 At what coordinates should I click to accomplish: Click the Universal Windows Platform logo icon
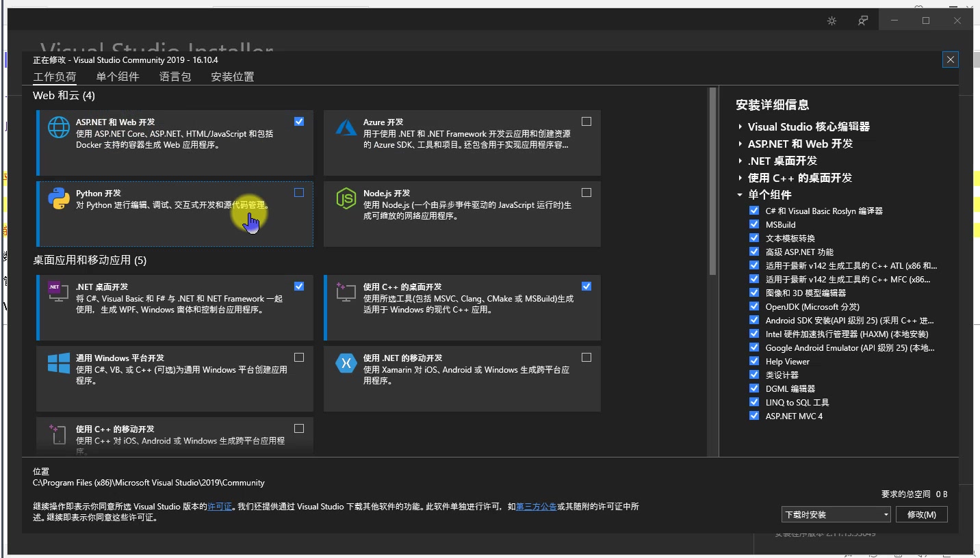[x=59, y=363]
